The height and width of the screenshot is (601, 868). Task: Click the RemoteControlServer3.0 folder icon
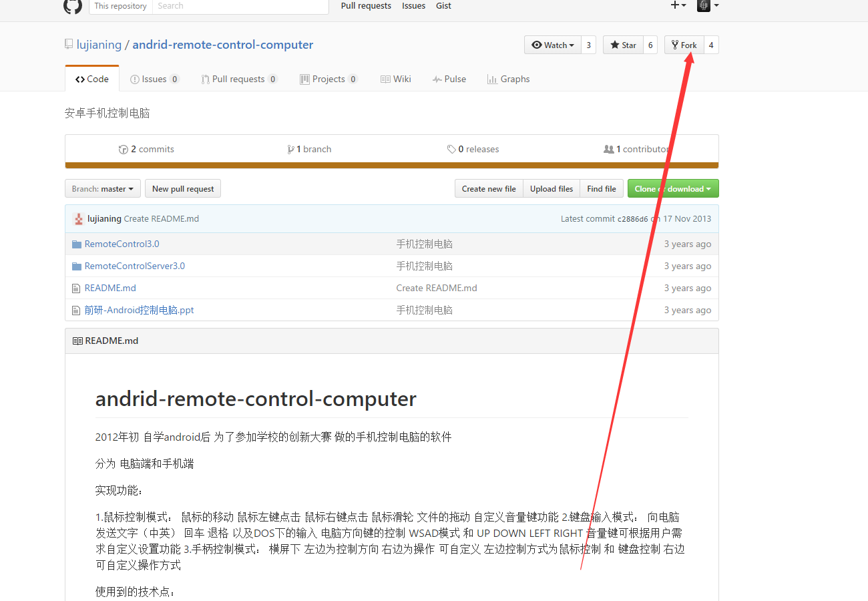(77, 266)
